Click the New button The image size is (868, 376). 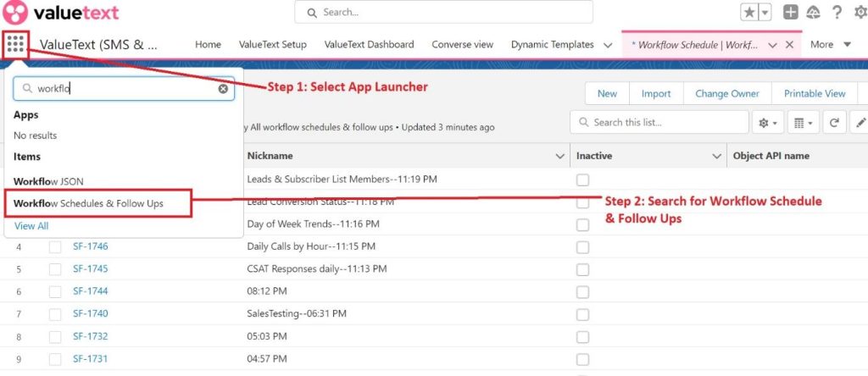point(607,93)
